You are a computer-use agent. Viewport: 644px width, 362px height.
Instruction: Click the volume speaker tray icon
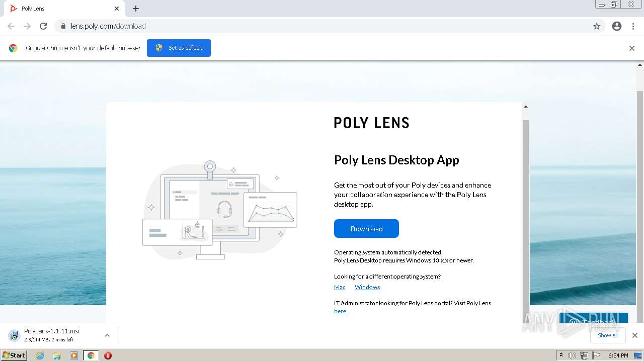[572, 355]
